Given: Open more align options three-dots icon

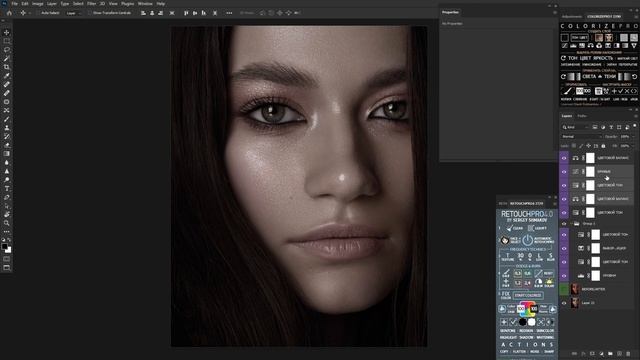Looking at the screenshot, I should (229, 13).
